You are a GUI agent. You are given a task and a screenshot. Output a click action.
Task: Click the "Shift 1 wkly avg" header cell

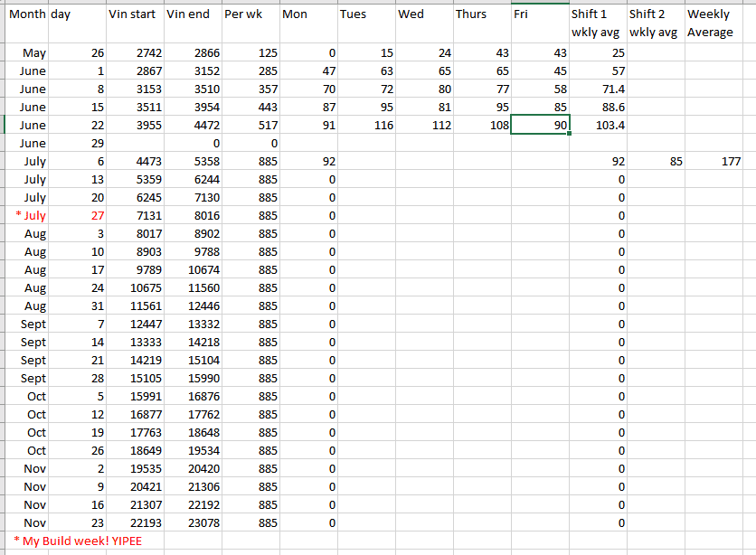click(597, 24)
